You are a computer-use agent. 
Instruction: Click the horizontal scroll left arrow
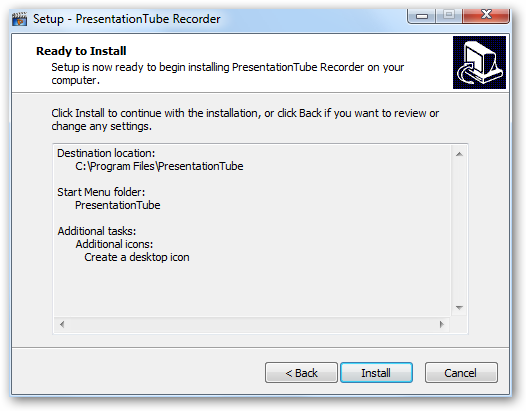point(62,324)
